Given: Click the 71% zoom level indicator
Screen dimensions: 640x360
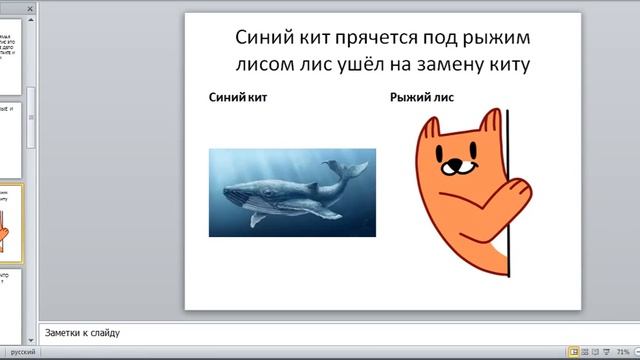Looking at the screenshot, I should (623, 352).
